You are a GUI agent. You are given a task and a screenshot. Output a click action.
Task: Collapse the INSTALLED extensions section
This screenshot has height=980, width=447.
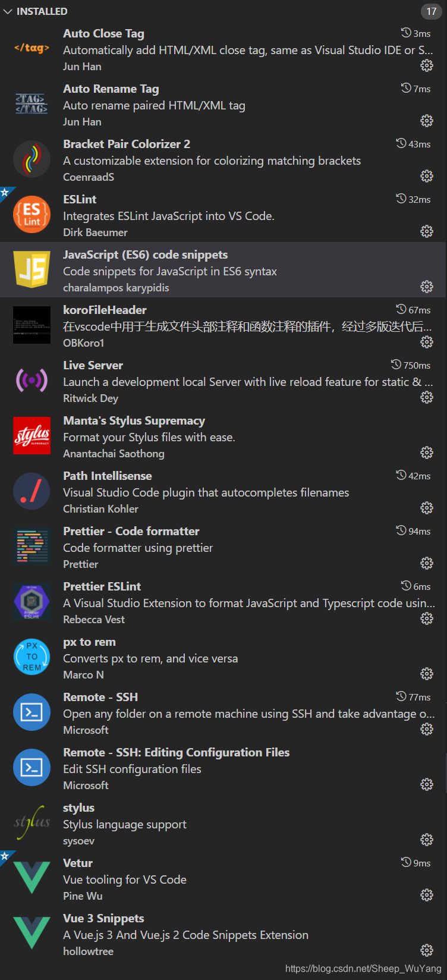click(x=8, y=11)
